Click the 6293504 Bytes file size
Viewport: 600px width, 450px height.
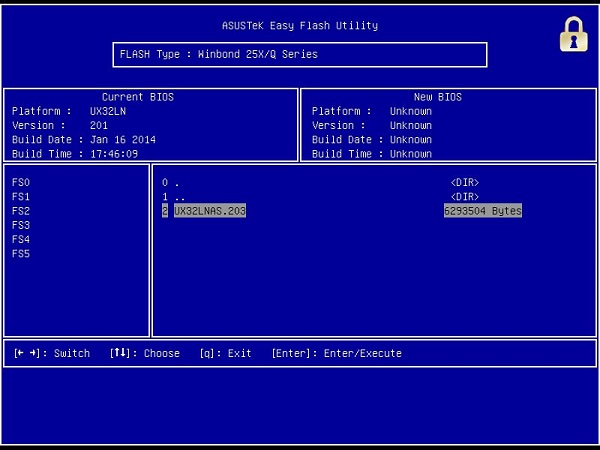(x=483, y=211)
